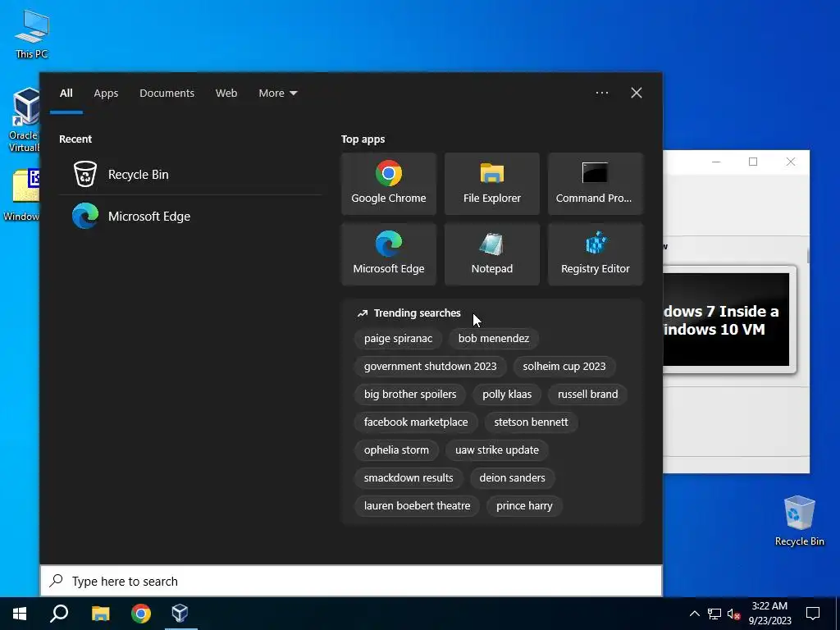Click the Windows 7 VM thumbnail in background window
Image resolution: width=840 pixels, height=630 pixels.
coord(727,320)
